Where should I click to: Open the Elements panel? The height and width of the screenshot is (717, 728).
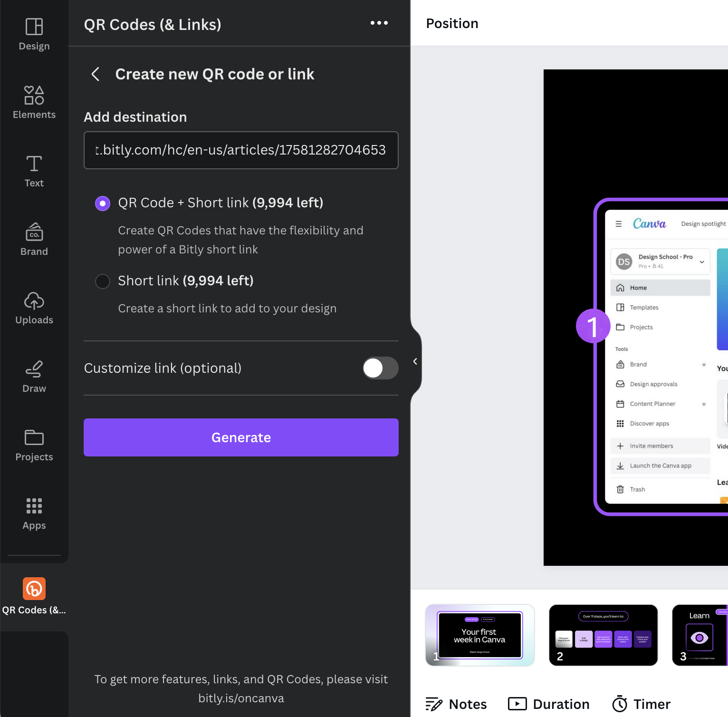click(34, 102)
